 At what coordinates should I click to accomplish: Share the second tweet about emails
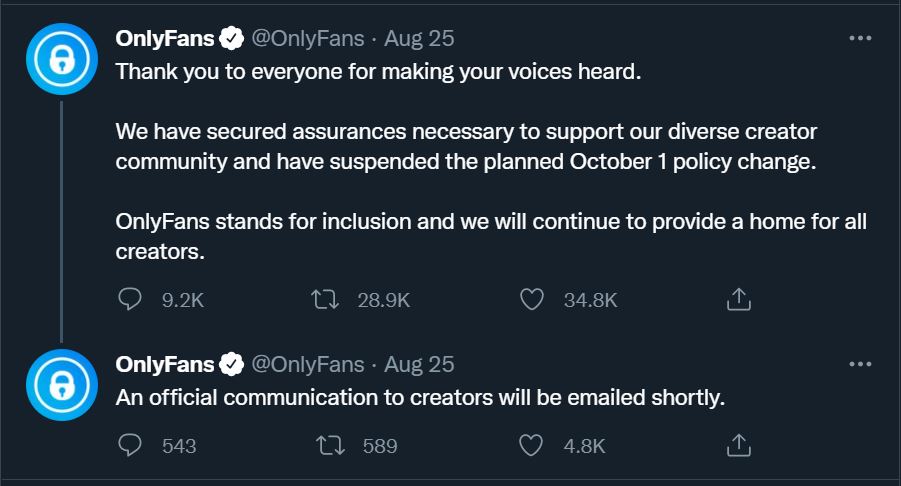737,444
